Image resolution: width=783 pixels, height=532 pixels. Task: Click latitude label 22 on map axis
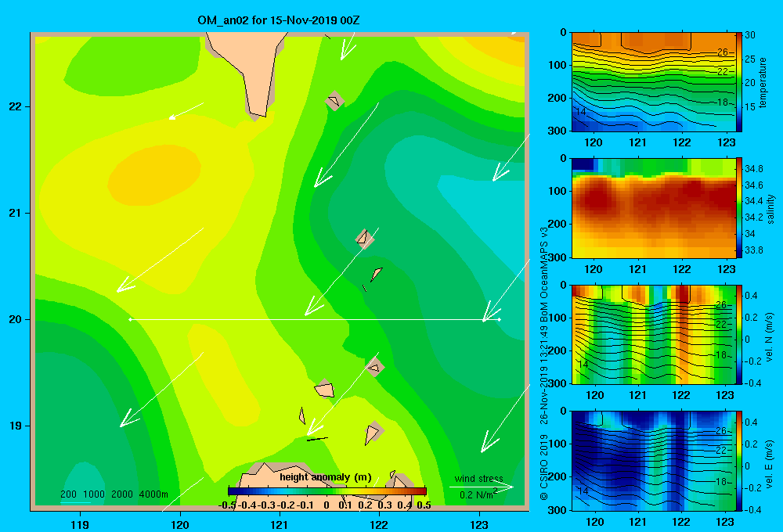click(16, 106)
